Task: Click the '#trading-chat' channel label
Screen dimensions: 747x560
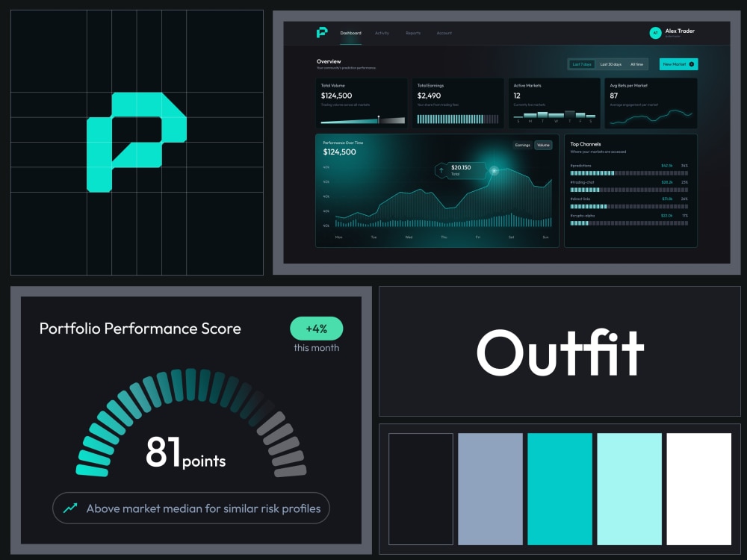Action: tap(582, 182)
